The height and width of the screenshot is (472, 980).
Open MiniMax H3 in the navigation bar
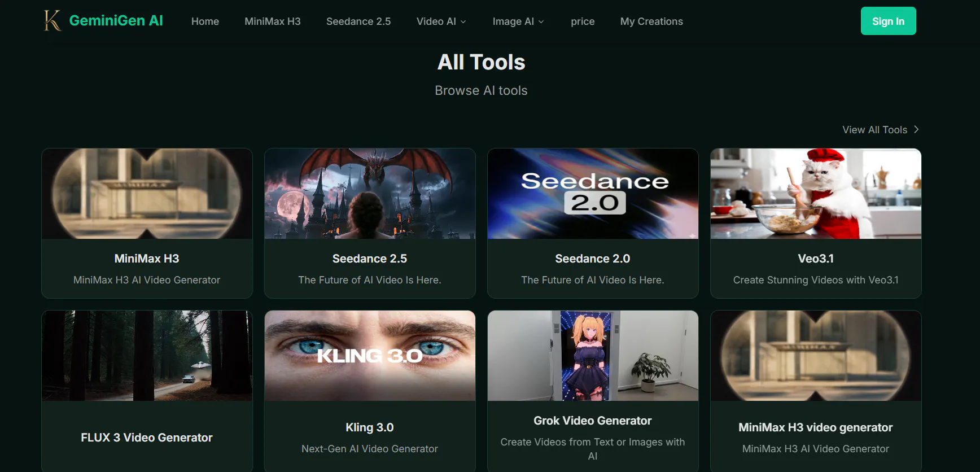coord(273,21)
